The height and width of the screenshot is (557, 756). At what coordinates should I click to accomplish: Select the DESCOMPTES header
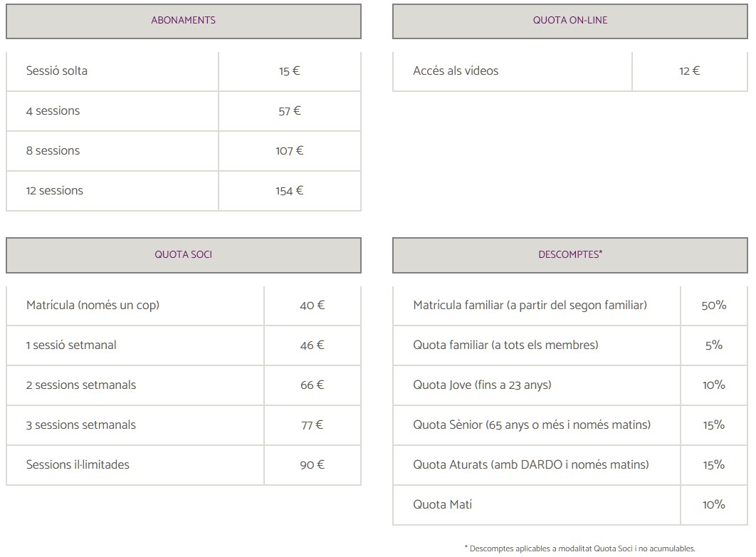(x=570, y=255)
